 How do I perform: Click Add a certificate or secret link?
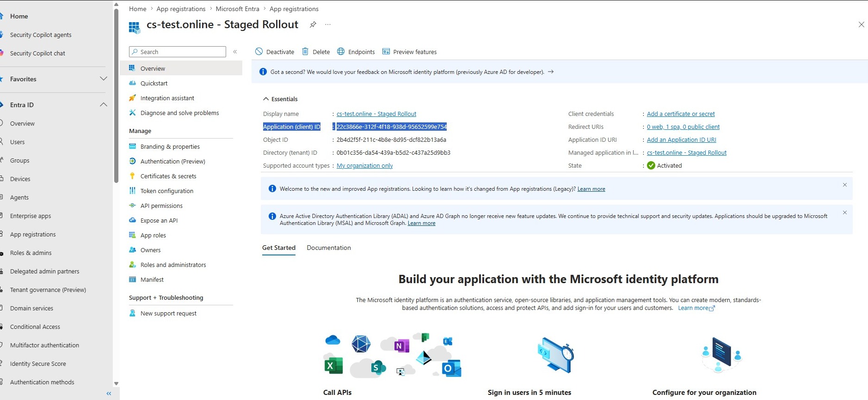[x=681, y=114]
